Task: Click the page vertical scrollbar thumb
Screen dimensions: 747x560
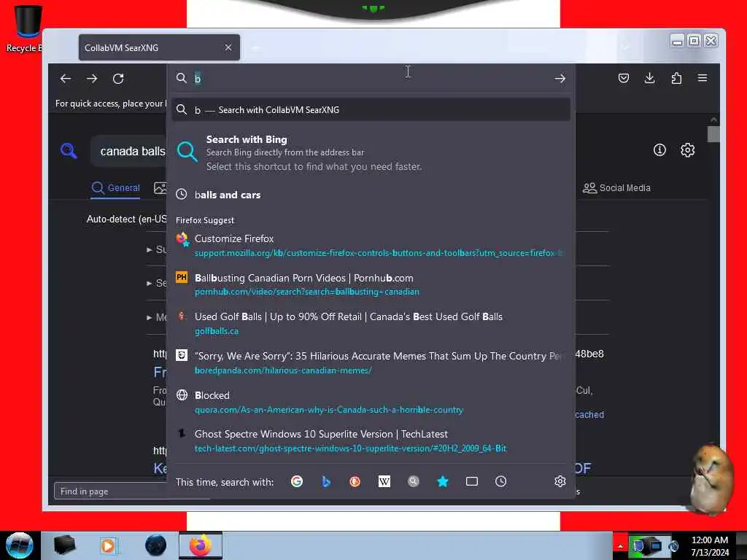Action: [x=713, y=134]
